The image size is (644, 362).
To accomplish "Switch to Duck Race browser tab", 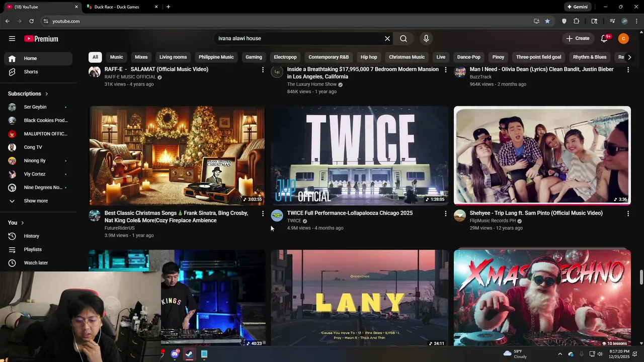I will [x=121, y=7].
